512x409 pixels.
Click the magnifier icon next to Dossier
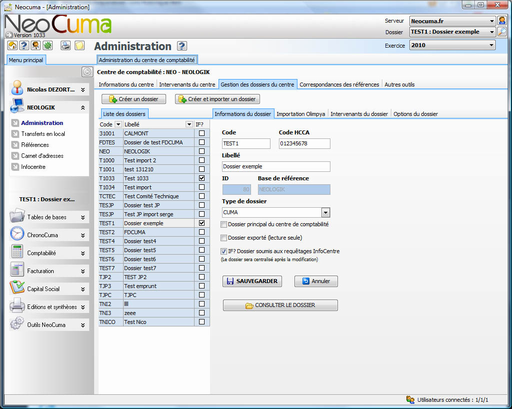[x=502, y=32]
